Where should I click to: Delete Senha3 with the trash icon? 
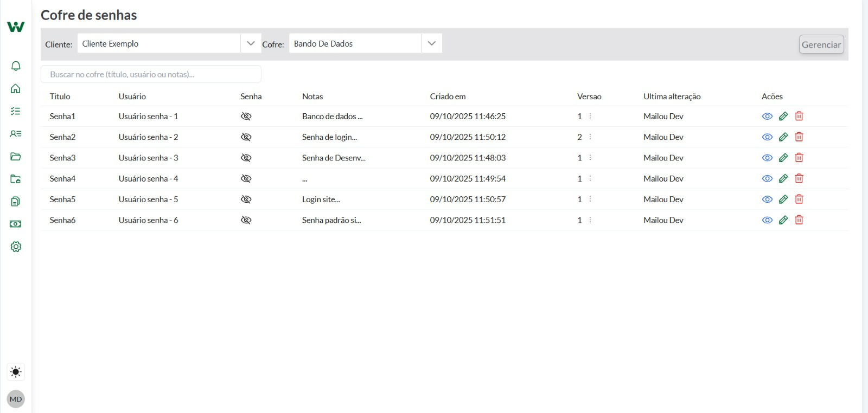(799, 158)
